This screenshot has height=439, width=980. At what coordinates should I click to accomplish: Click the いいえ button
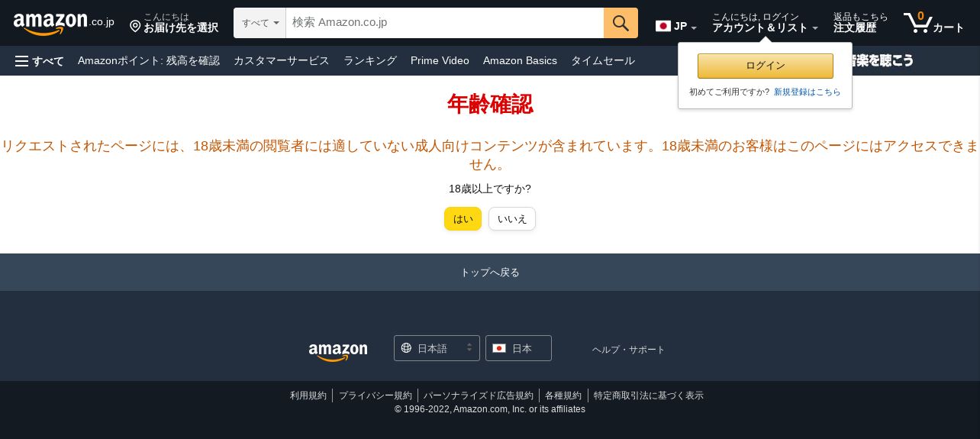coord(512,218)
